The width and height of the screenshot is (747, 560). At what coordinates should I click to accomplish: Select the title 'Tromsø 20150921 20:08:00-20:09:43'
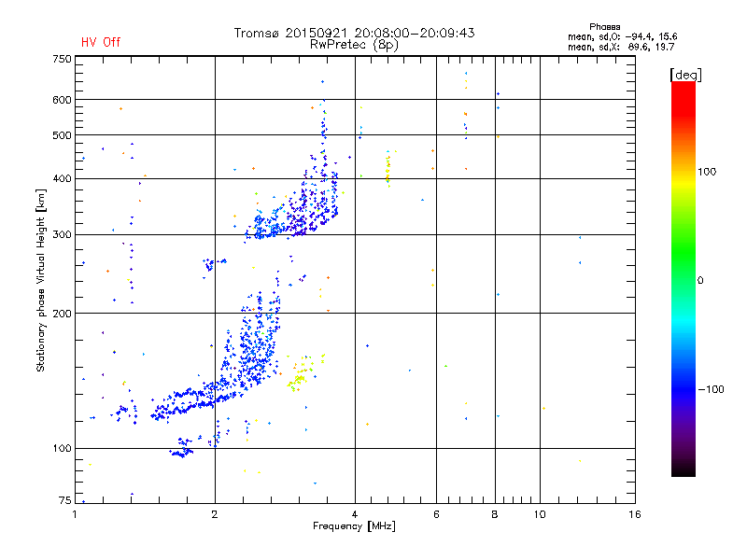point(354,33)
